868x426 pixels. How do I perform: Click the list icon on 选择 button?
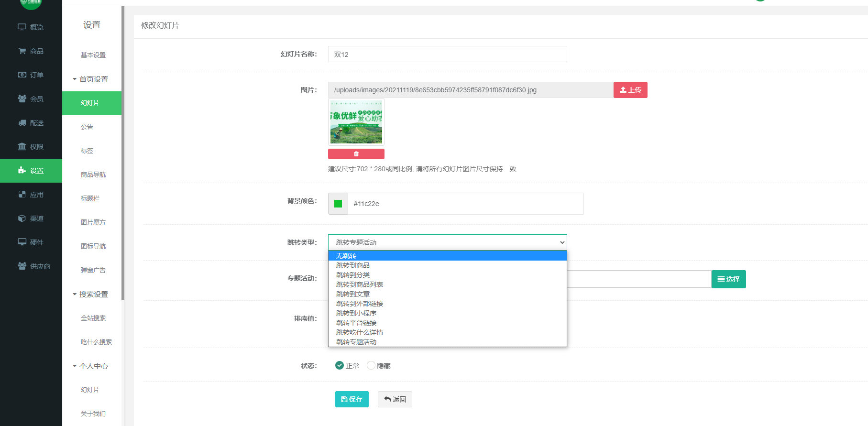tap(721, 279)
